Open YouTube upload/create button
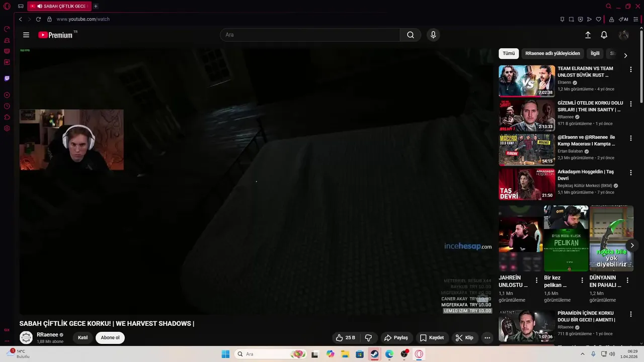644x362 pixels. 588,35
